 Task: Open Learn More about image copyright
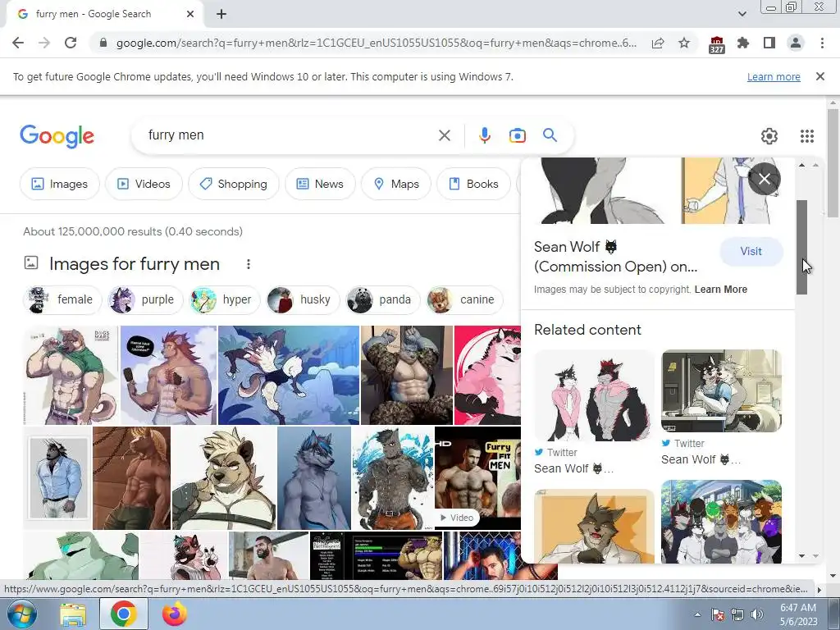click(720, 290)
